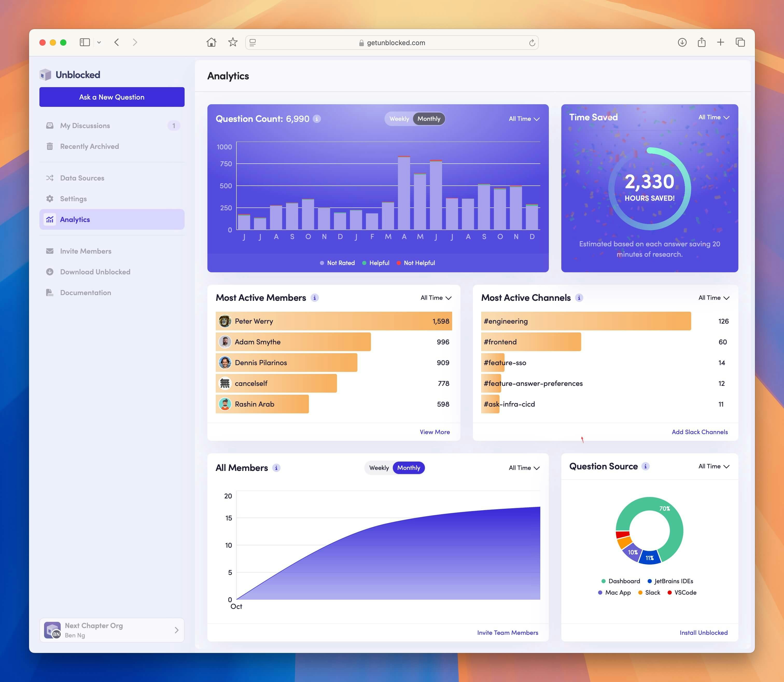
Task: Open Time Saved All Time dropdown
Action: click(x=714, y=117)
